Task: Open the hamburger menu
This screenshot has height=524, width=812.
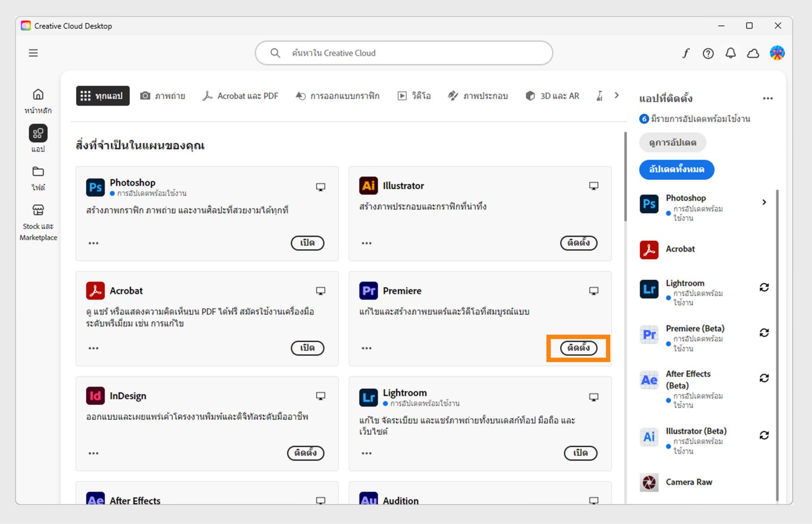Action: [x=33, y=53]
